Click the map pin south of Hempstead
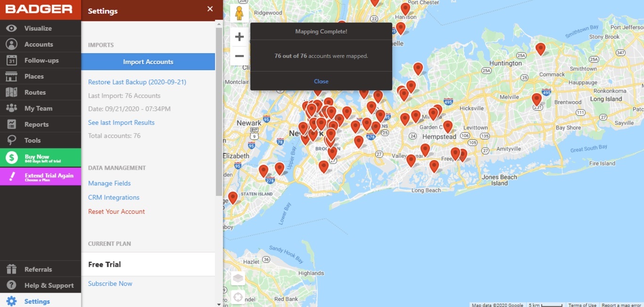The width and height of the screenshot is (644, 307). coord(425,150)
